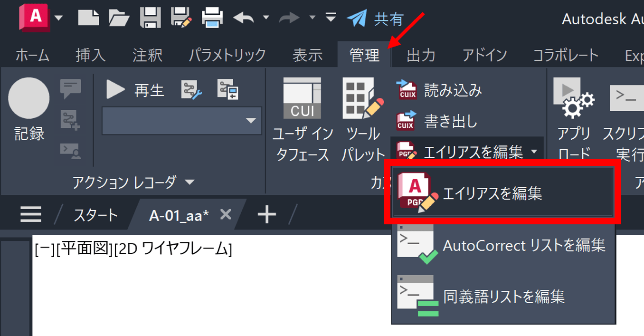Click the 読み込み CUIX import button
Image resolution: width=644 pixels, height=336 pixels.
click(x=439, y=90)
